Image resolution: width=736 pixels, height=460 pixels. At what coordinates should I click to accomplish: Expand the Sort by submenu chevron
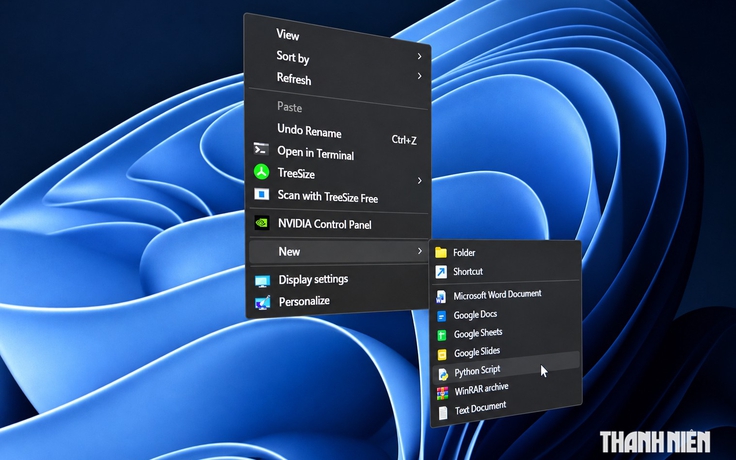coord(419,76)
